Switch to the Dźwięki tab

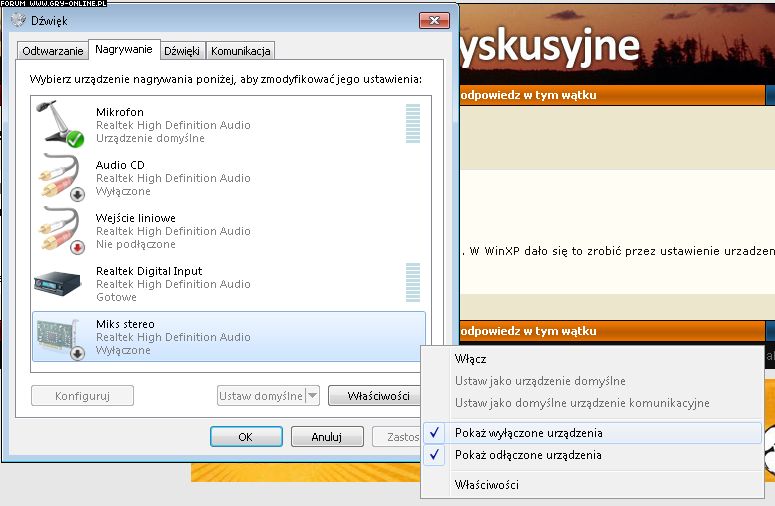(182, 51)
